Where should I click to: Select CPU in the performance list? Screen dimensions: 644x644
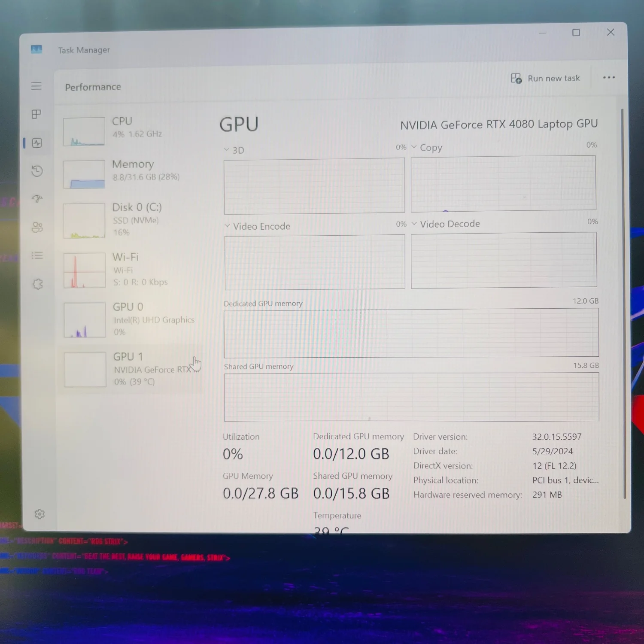point(131,131)
